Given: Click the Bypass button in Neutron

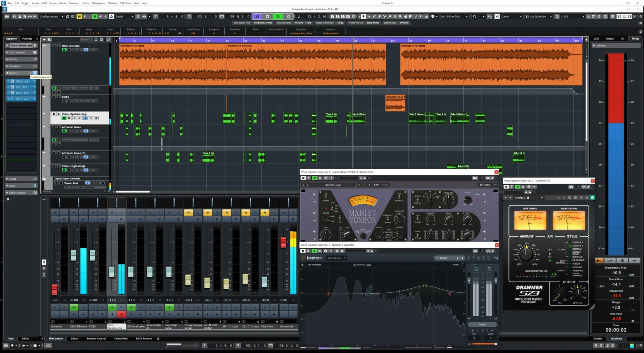Looking at the screenshot, I should (x=482, y=324).
